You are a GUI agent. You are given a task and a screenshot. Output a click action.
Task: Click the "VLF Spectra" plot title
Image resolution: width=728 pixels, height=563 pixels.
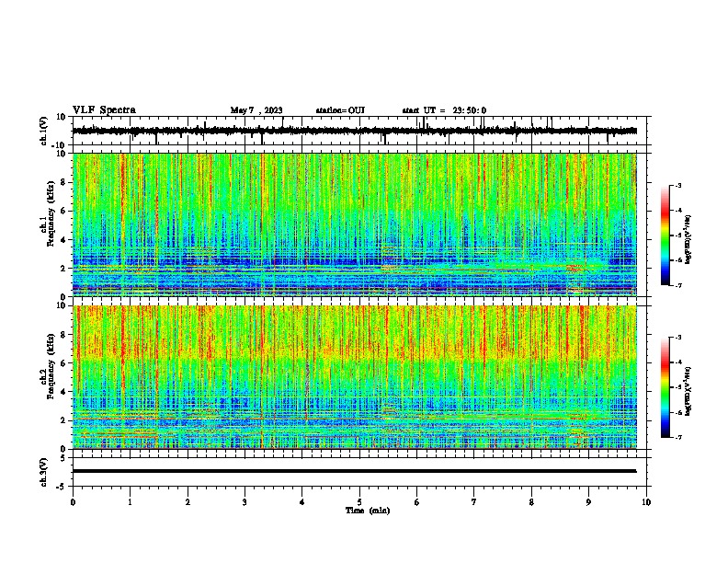[104, 110]
